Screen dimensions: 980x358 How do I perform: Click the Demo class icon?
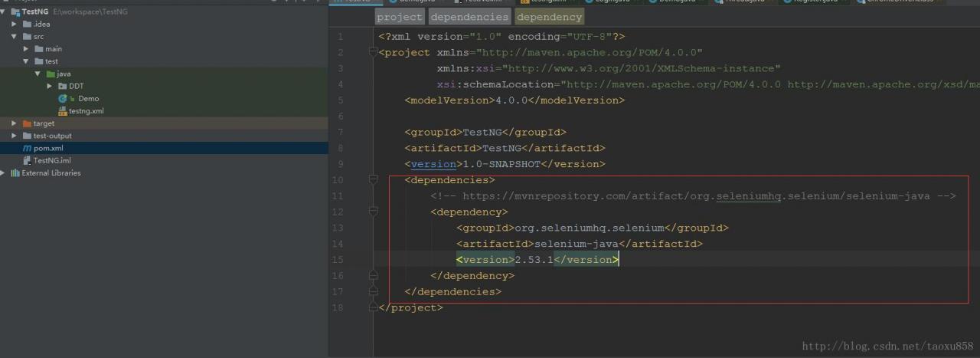[63, 98]
